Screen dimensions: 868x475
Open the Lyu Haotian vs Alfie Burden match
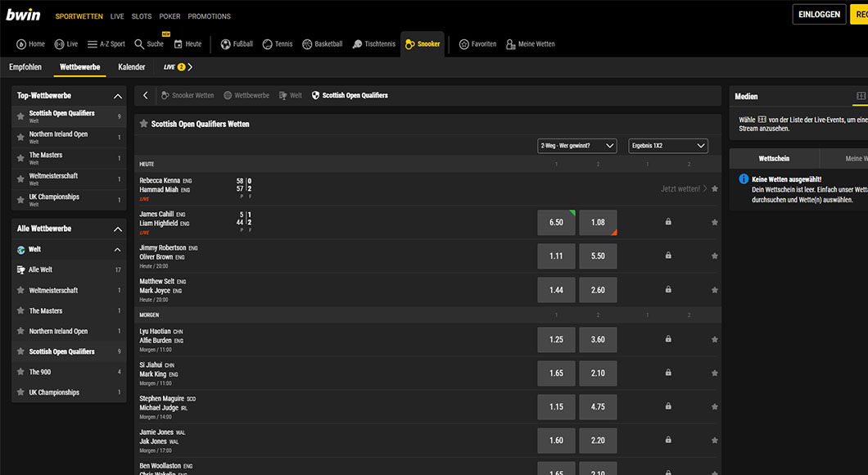click(x=161, y=336)
